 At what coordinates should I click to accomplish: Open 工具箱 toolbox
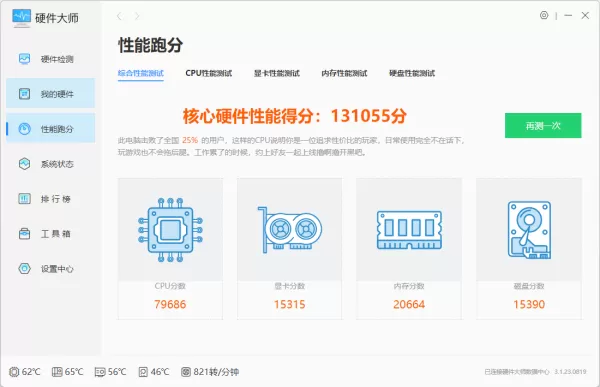(x=51, y=234)
